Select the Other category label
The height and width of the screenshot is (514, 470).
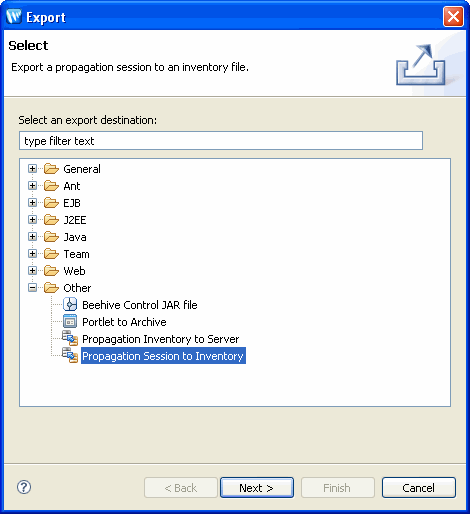coord(77,288)
